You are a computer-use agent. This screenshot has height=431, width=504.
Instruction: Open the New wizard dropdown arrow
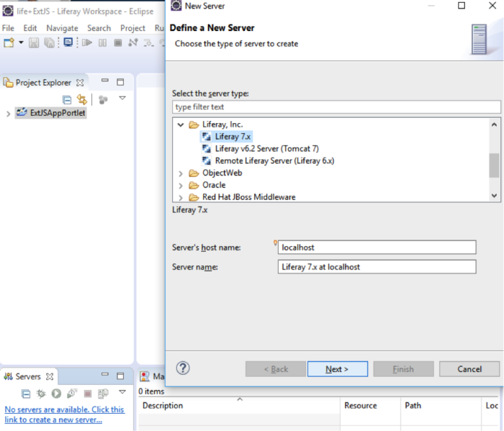21,42
